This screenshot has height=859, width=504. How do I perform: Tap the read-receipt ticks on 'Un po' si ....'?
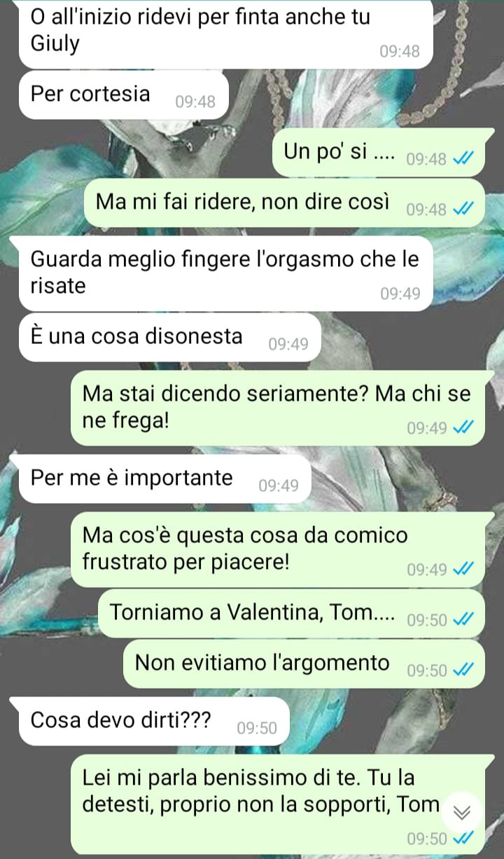(x=463, y=159)
